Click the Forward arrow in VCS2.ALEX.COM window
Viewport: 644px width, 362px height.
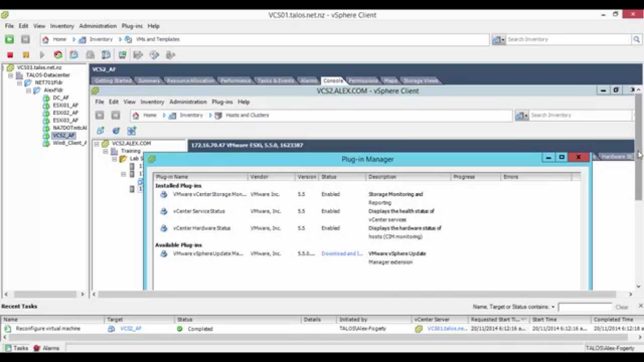point(116,115)
